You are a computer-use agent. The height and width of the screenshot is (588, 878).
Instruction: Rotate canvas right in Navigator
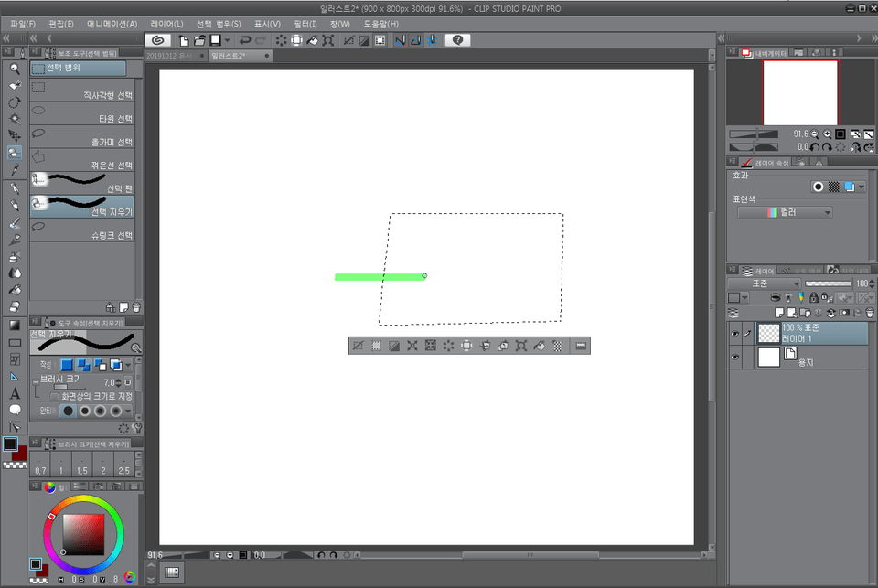(827, 146)
